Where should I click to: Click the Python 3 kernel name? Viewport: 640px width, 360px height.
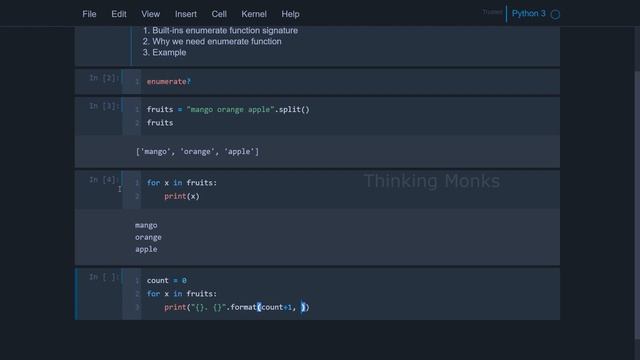(x=529, y=13)
